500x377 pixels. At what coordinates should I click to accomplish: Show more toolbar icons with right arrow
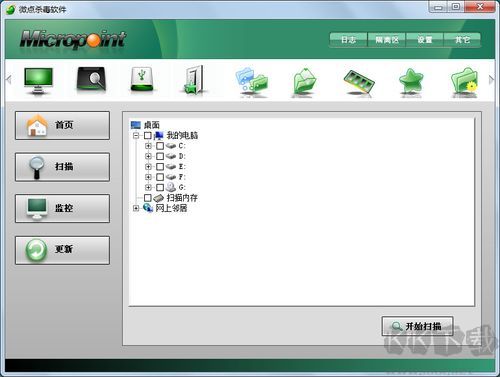491,79
